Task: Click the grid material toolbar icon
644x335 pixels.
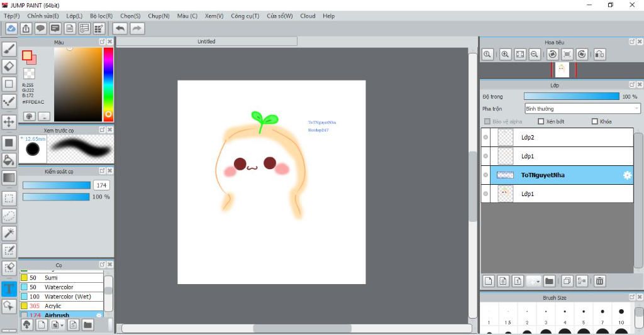Action: (99, 28)
